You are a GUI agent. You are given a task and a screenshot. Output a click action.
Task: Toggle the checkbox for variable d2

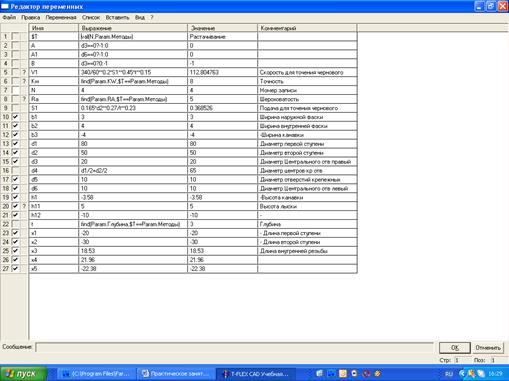pyautogui.click(x=15, y=152)
